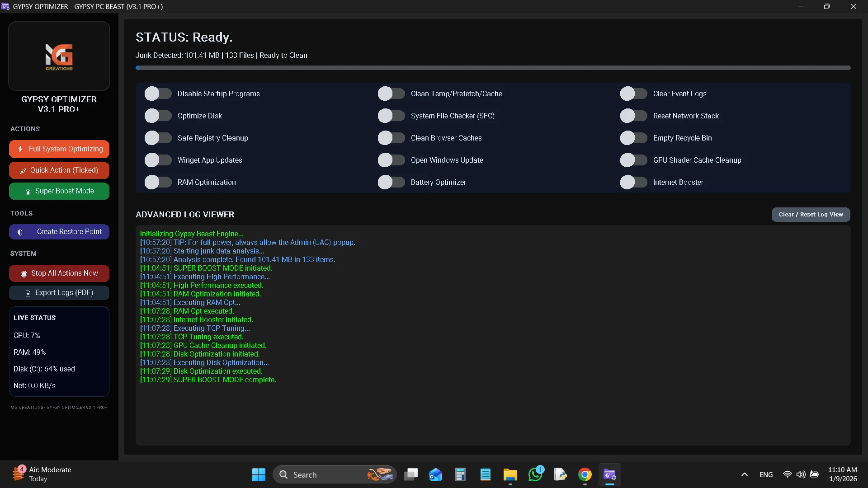868x488 pixels.
Task: Click the junk scan progress bar
Action: [x=493, y=68]
